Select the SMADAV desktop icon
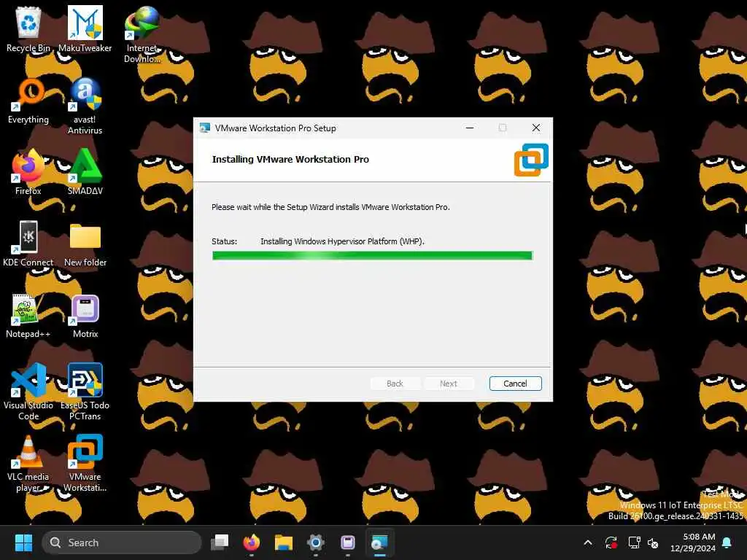The image size is (747, 560). pyautogui.click(x=85, y=172)
